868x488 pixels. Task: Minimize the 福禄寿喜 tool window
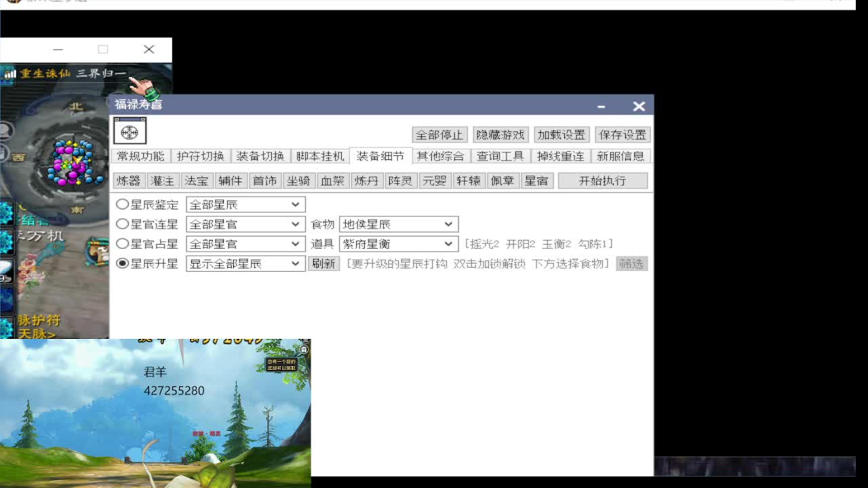tap(601, 106)
